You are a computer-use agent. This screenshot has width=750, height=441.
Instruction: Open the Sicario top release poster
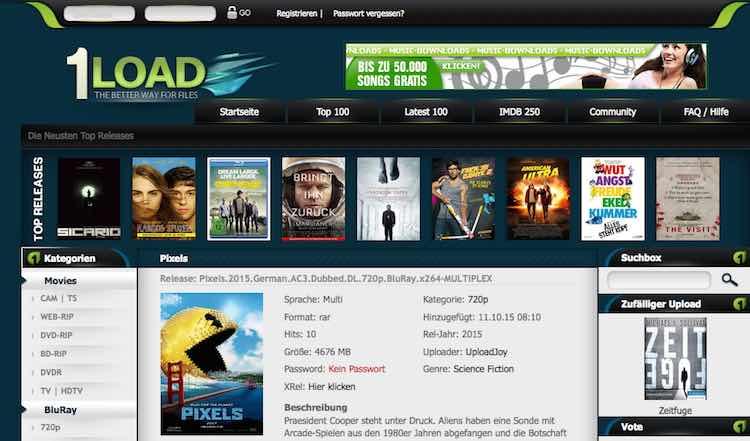click(89, 198)
